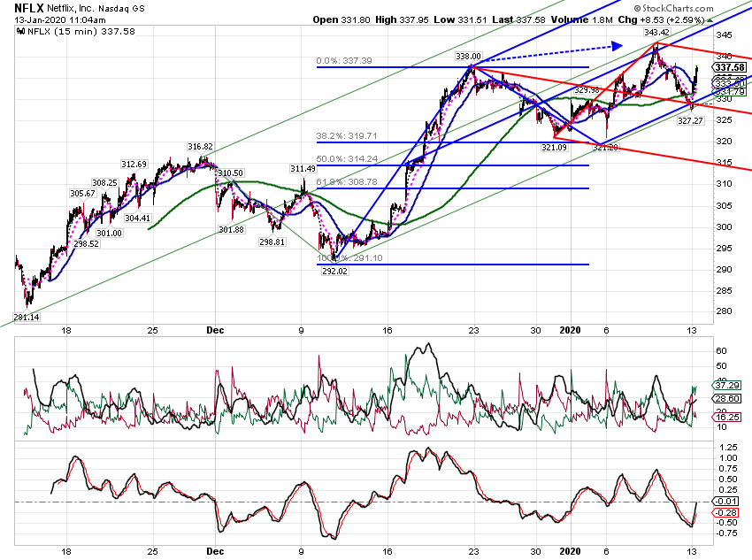The height and width of the screenshot is (560, 752).
Task: Click the 343.42 peak price label
Action: [656, 33]
